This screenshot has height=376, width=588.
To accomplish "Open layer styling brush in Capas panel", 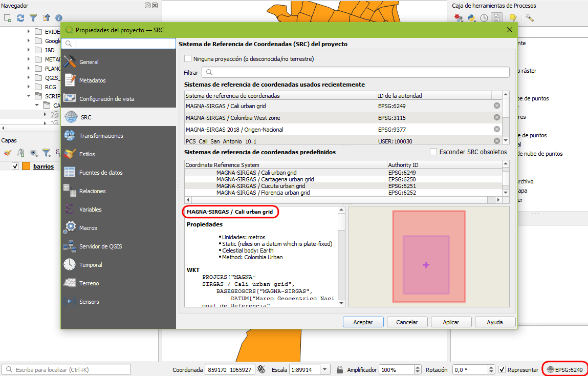I will [8, 153].
